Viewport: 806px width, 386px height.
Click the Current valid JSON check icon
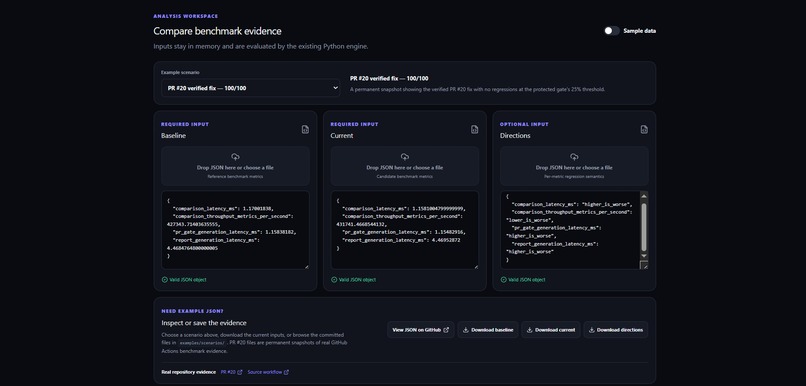pyautogui.click(x=334, y=280)
